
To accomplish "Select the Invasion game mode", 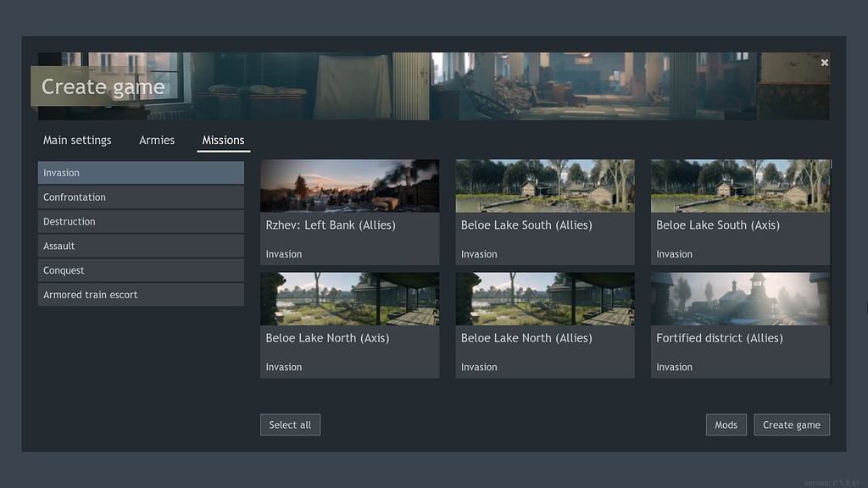I will (x=141, y=172).
